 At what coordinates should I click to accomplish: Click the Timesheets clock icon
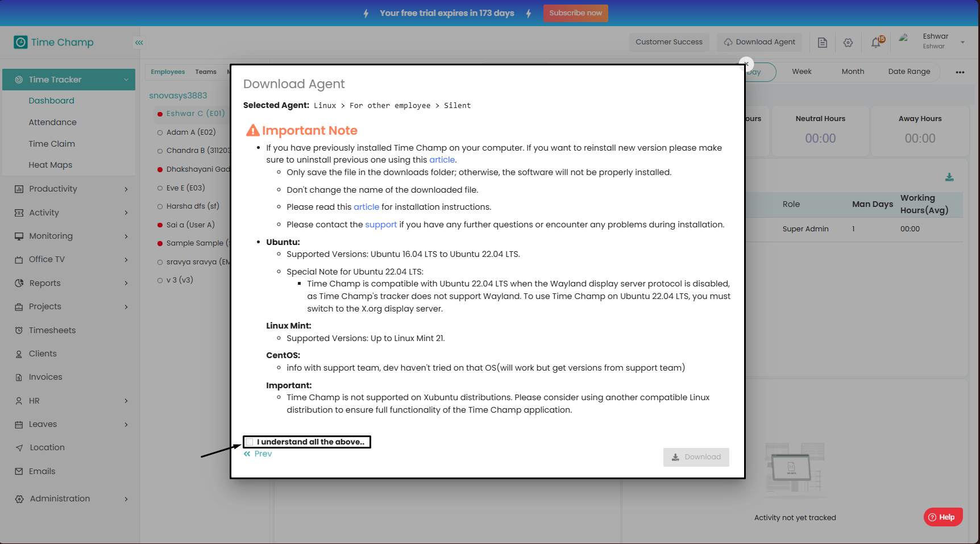(x=19, y=330)
